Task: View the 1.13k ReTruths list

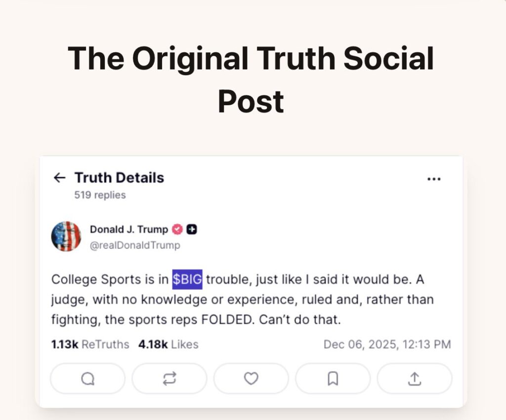Action: 90,344
